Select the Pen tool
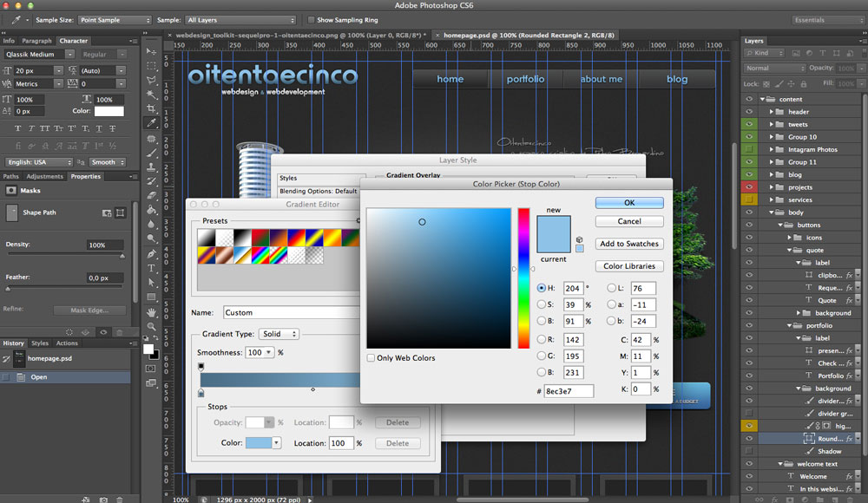868x503 pixels. click(x=151, y=254)
